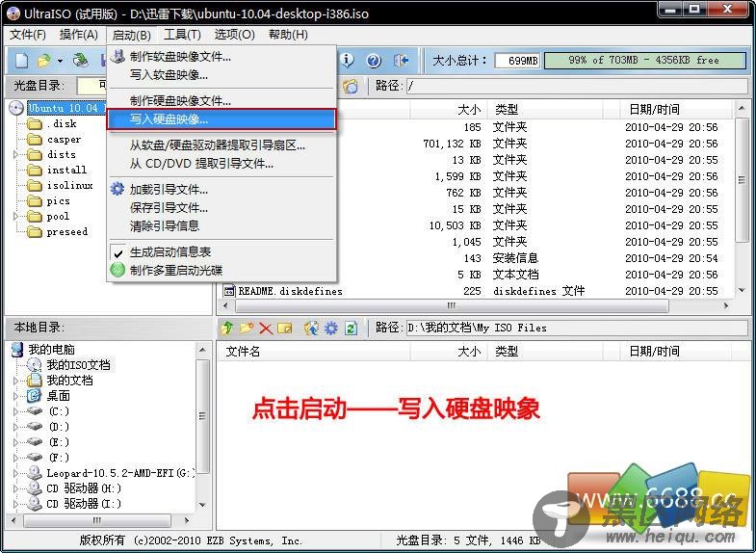Select the install folder in disc tree
The width and height of the screenshot is (756, 553).
pos(66,171)
